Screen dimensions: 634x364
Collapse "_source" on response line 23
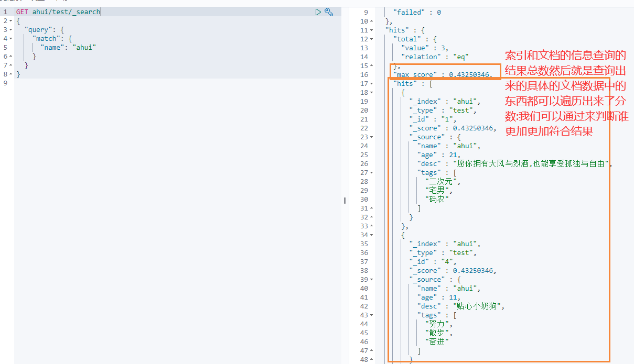[x=372, y=137]
